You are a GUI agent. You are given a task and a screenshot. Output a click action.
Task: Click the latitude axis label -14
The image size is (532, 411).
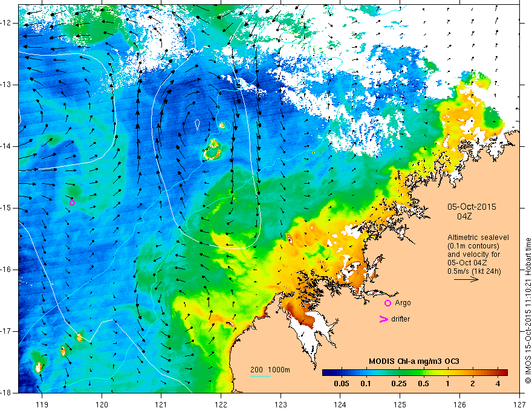[7, 146]
